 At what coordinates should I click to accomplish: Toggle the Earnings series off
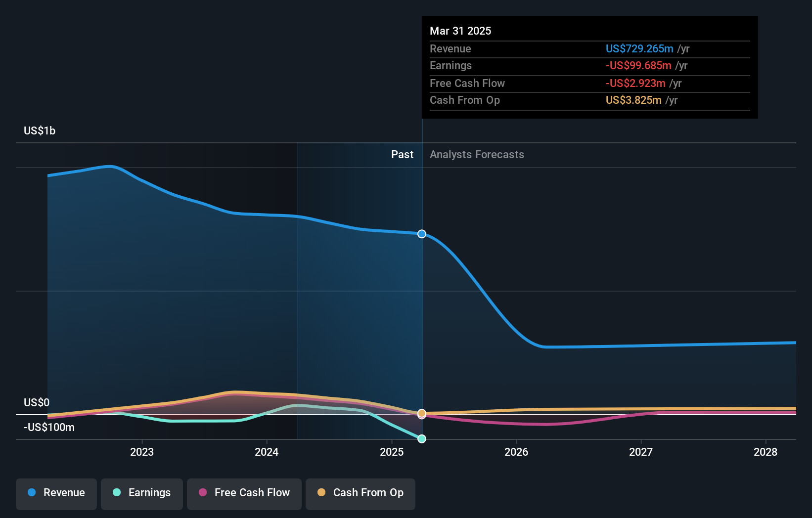pos(142,493)
